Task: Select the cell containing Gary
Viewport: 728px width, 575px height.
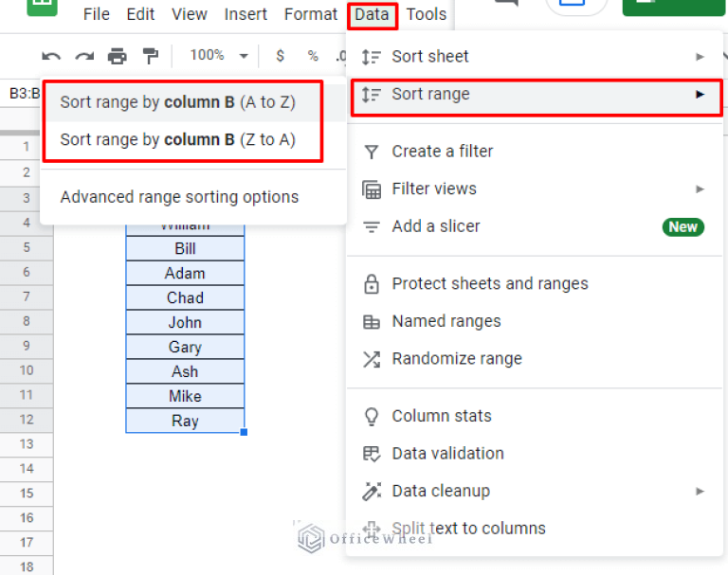Action: pyautogui.click(x=185, y=347)
